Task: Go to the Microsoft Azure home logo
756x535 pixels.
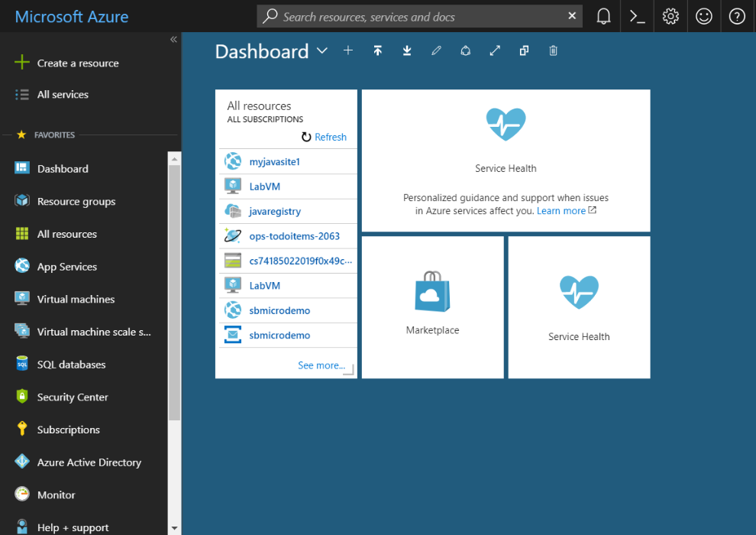Action: [72, 16]
